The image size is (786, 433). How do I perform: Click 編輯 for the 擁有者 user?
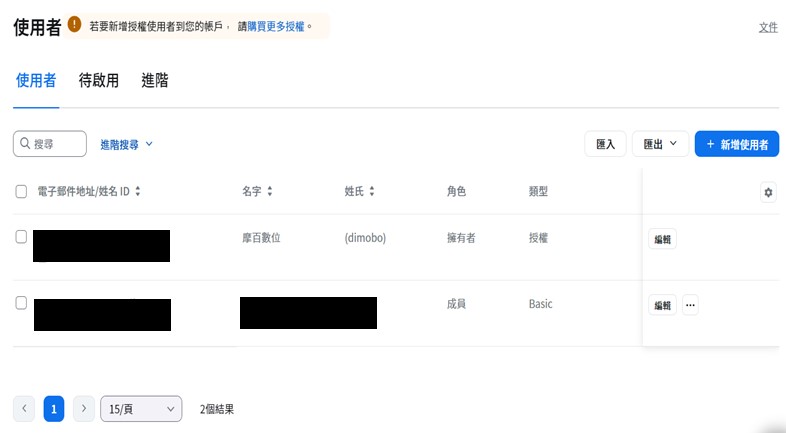click(662, 239)
